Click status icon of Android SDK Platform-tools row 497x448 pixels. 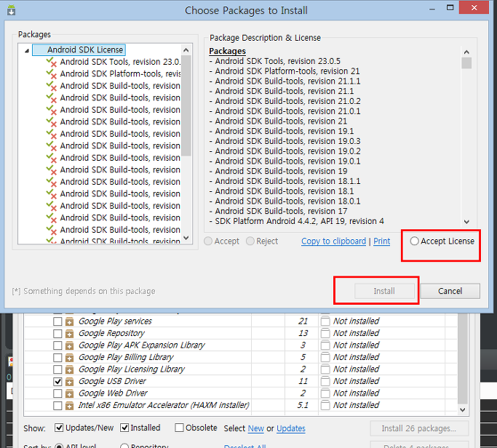click(52, 74)
